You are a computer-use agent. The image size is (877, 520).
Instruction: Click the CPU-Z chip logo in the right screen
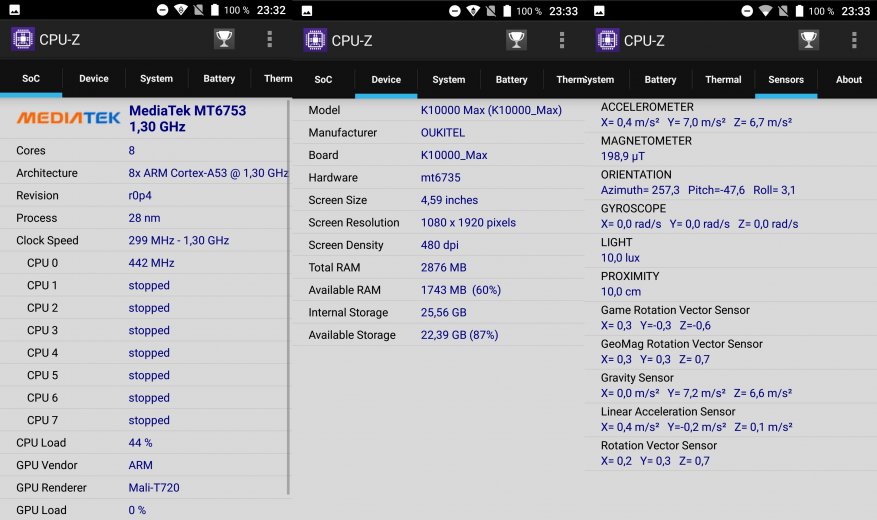pos(607,40)
